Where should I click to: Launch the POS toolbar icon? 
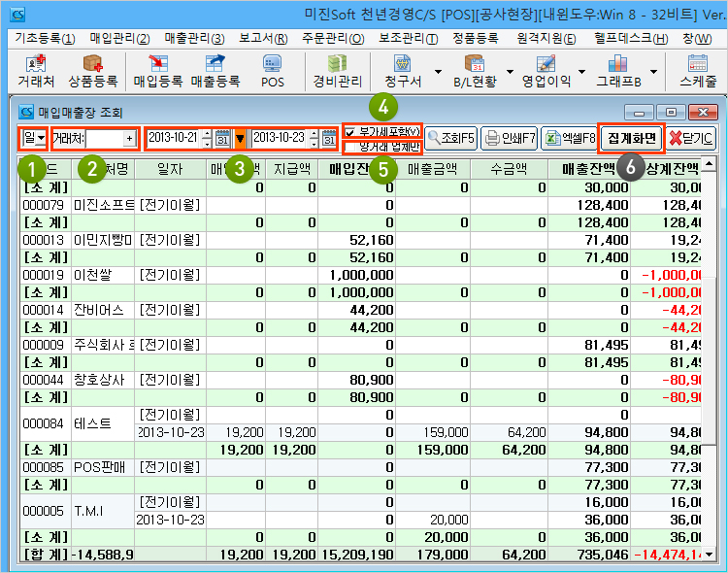(x=272, y=71)
